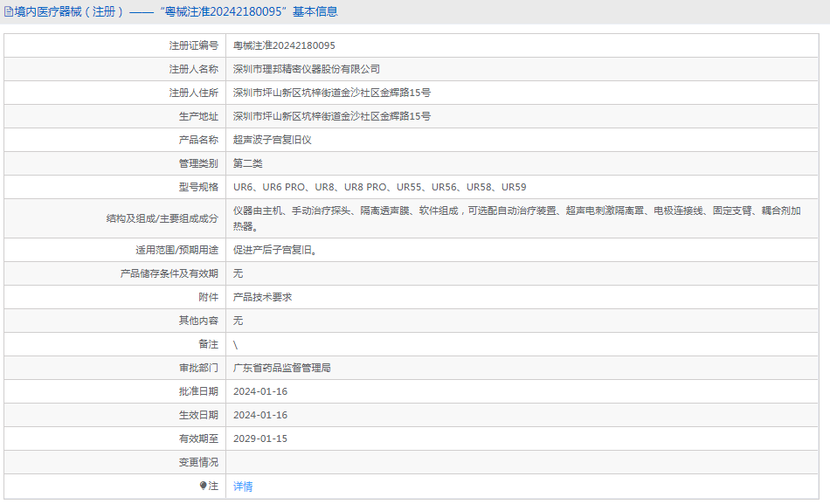Click the label 注册证编号
Viewport: 830px width, 504px height.
pos(194,45)
